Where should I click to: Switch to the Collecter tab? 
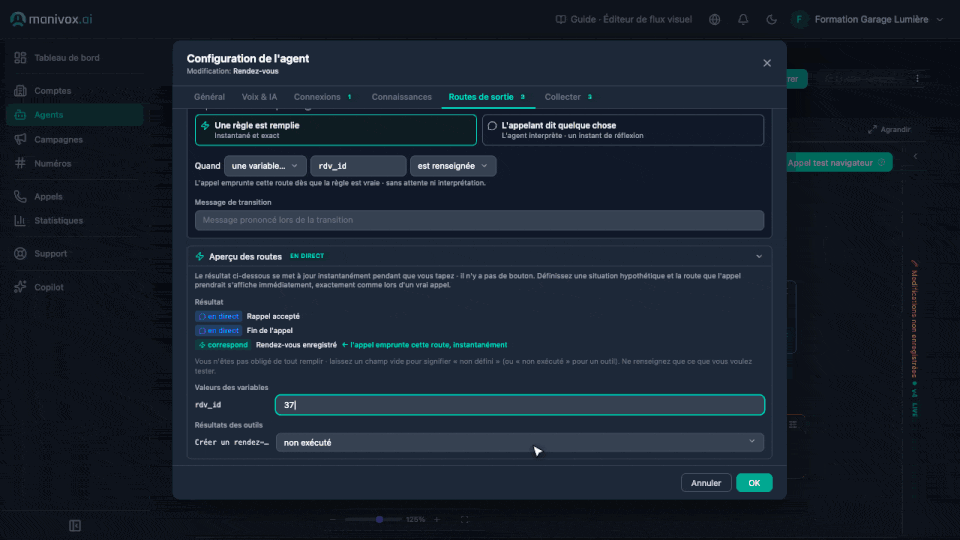(568, 97)
